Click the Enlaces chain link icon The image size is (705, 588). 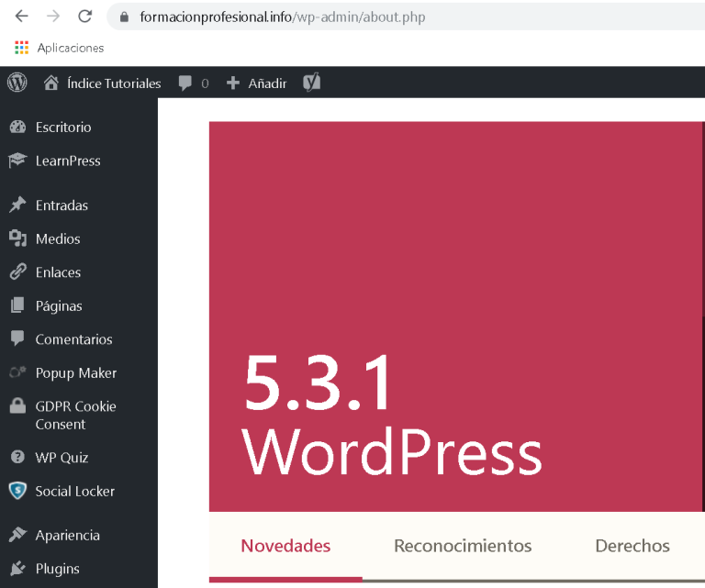[17, 272]
